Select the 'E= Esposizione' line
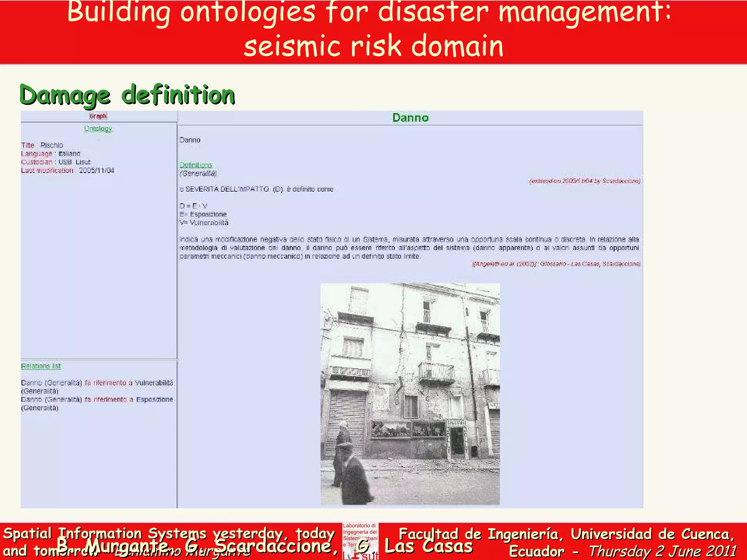The image size is (747, 560). point(203,214)
